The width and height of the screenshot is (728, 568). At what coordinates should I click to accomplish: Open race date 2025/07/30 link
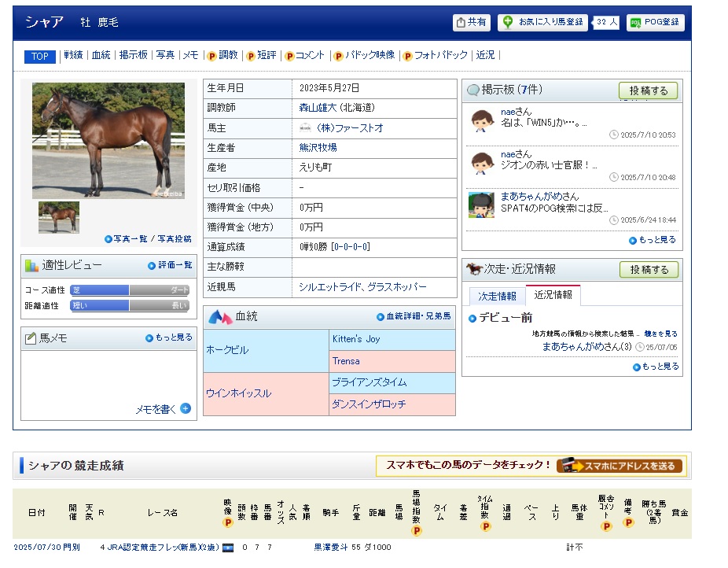(x=37, y=547)
